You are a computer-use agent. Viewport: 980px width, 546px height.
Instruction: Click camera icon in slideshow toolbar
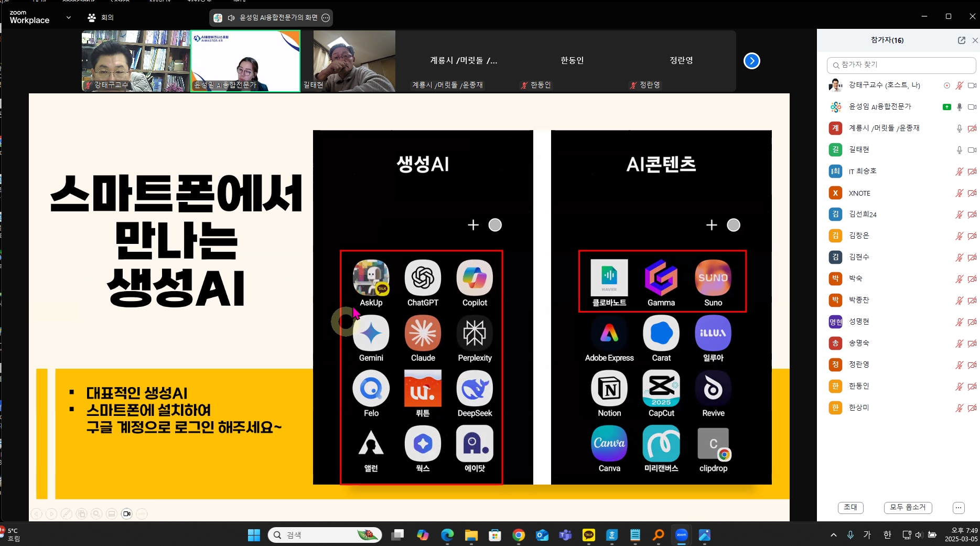[x=127, y=514]
